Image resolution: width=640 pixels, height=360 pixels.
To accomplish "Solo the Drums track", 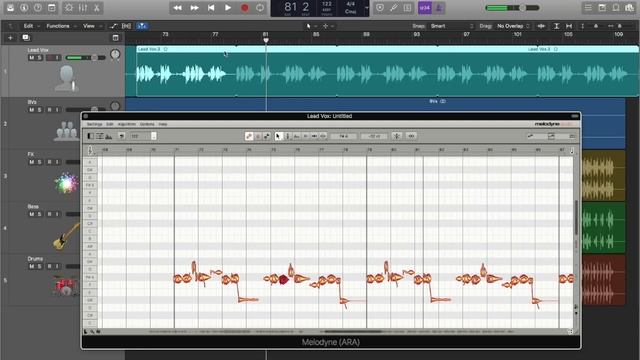I will coord(40,266).
